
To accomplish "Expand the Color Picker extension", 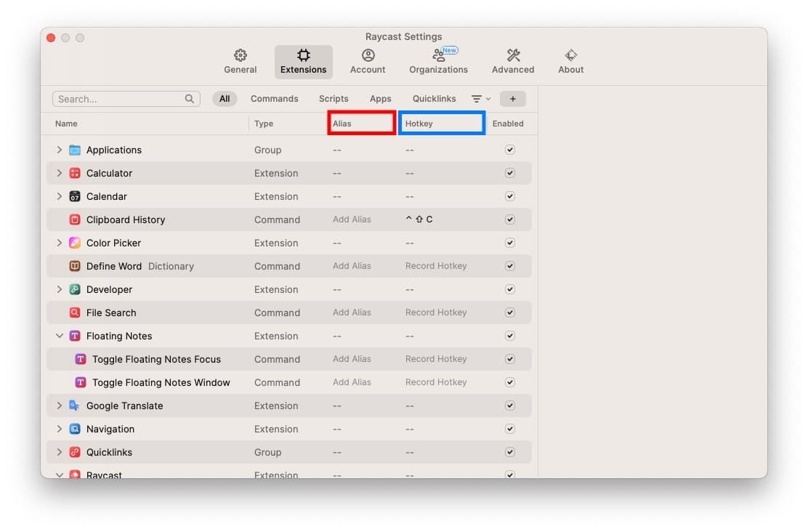I will pos(60,242).
